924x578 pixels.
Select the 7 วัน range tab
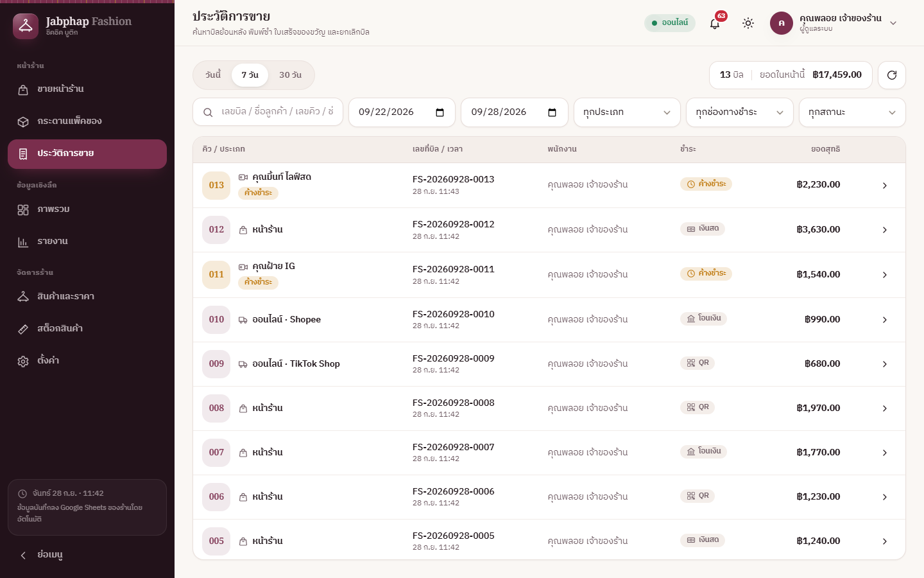250,75
